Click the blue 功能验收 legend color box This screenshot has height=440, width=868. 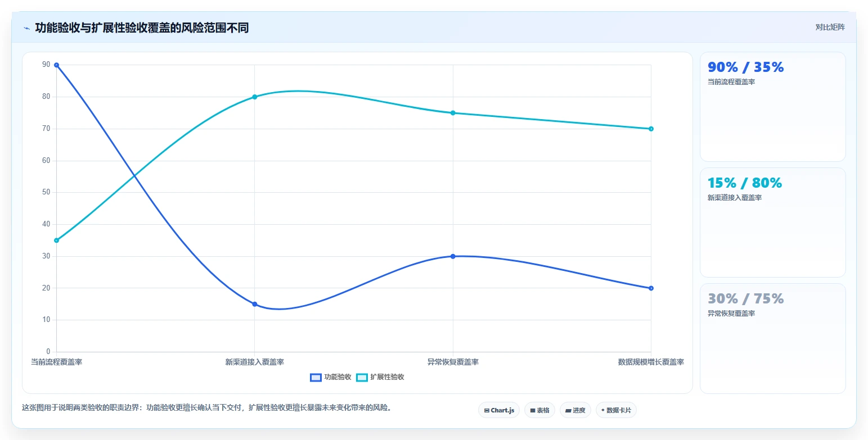[316, 377]
